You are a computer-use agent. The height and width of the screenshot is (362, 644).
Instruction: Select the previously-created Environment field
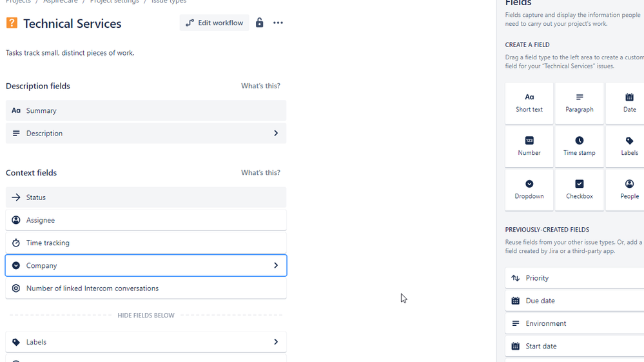click(x=574, y=323)
